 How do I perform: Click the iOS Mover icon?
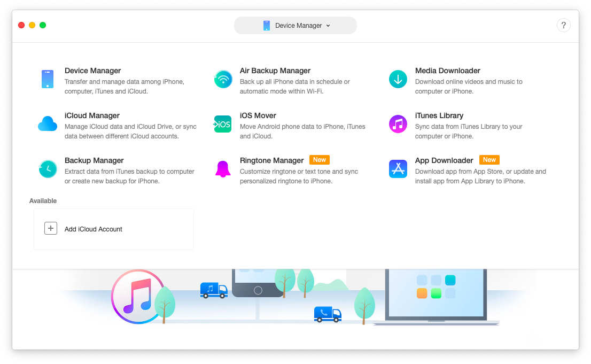[222, 124]
